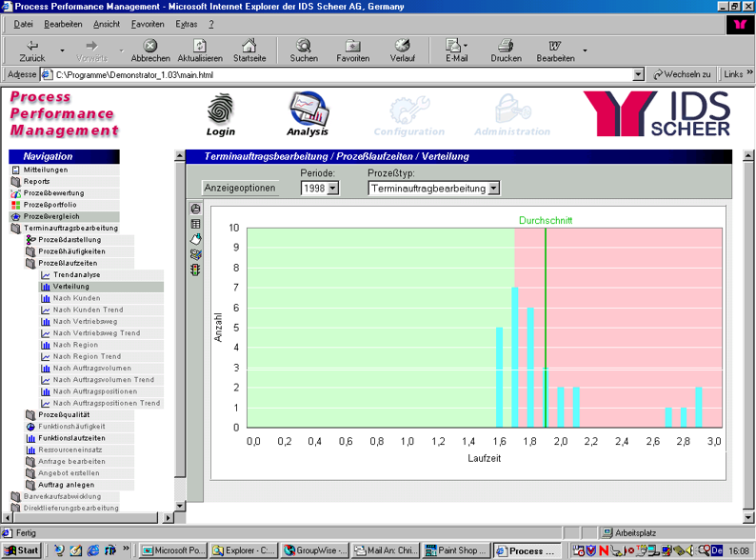Open Nach Vertriebsweg Trend entry
The image size is (756, 560).
tap(101, 333)
